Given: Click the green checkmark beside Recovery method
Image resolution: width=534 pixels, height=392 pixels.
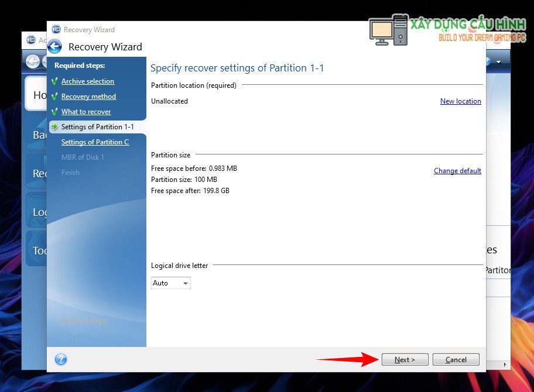Looking at the screenshot, I should tap(55, 97).
